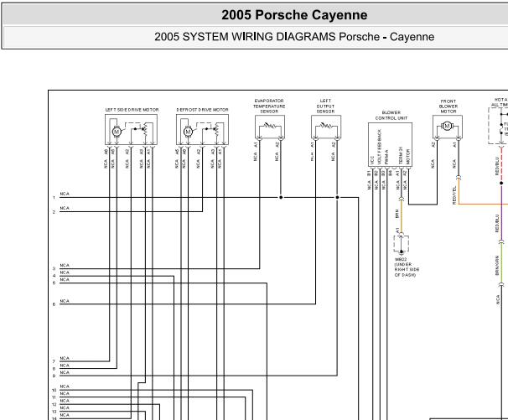This screenshot has width=508, height=420.
Task: Click the 'BRN' label on the yellow-brown wire
Action: (x=397, y=214)
